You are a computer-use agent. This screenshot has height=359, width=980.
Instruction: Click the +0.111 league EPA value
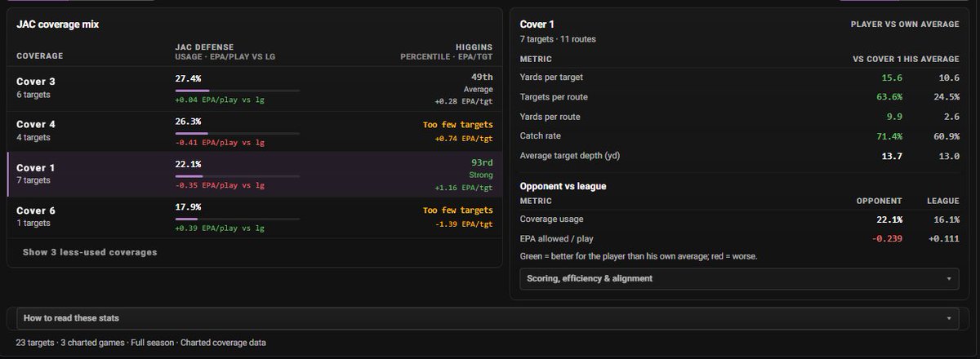point(943,239)
